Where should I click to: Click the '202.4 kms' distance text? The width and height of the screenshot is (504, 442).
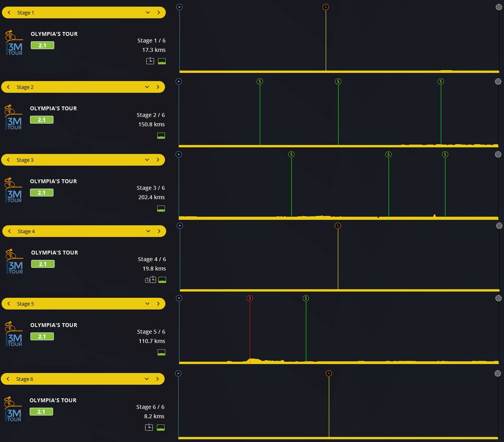pos(151,197)
